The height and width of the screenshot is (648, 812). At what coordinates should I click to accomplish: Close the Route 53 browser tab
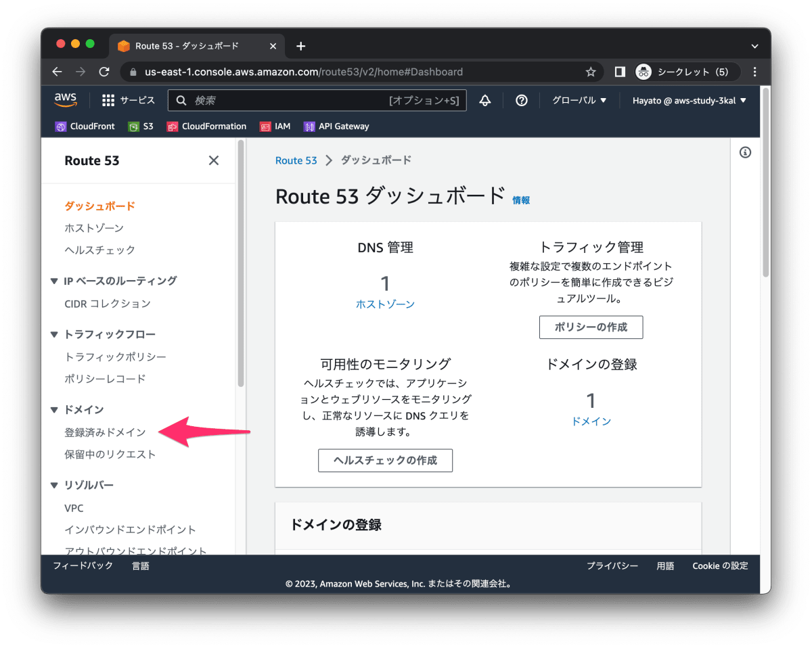[273, 46]
